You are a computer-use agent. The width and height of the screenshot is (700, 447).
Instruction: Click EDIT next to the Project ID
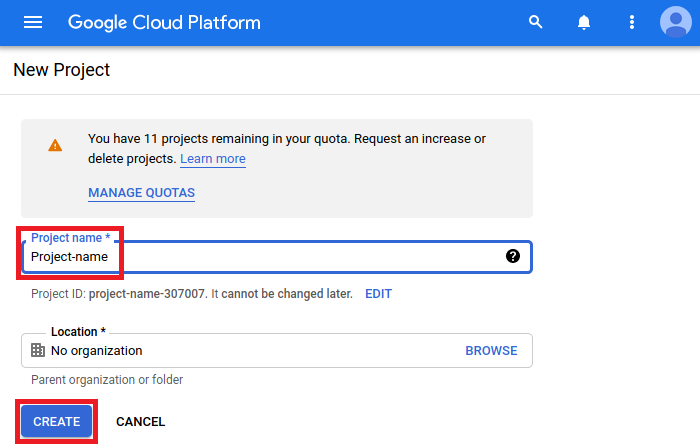[378, 294]
